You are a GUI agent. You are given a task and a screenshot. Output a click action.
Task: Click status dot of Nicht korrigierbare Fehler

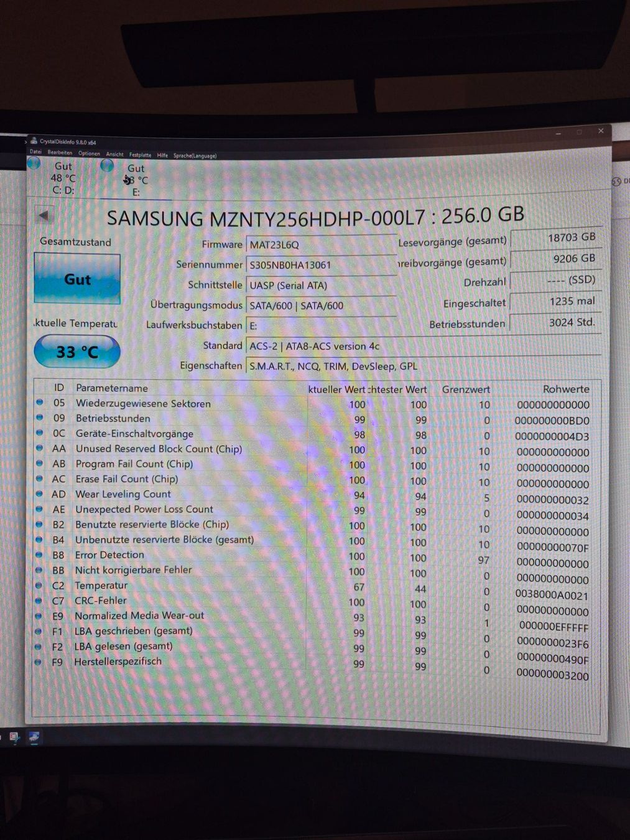tap(39, 570)
